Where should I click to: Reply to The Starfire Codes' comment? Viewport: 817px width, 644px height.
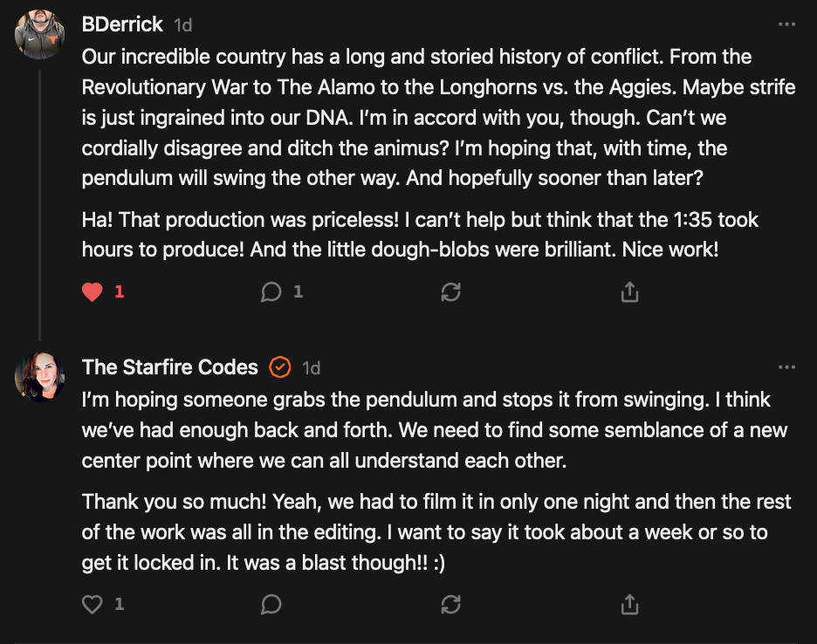(x=271, y=603)
